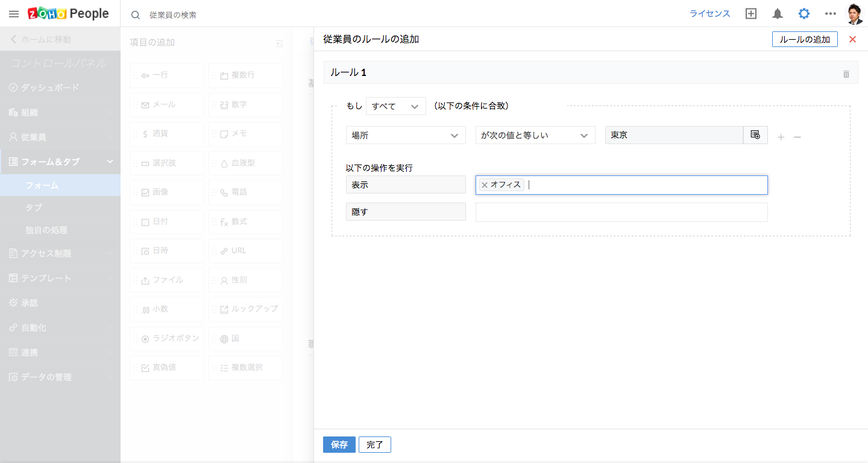This screenshot has width=868, height=463.
Task: Click the 隠す fields input box
Action: pos(621,212)
